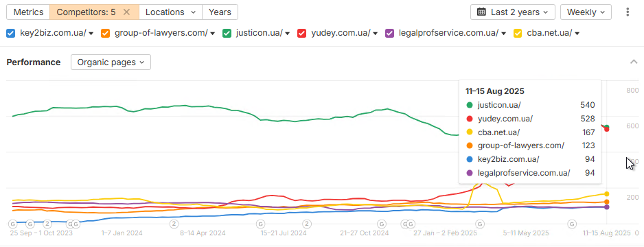This screenshot has height=247, width=644.
Task: Select the Years tab
Action: click(220, 12)
